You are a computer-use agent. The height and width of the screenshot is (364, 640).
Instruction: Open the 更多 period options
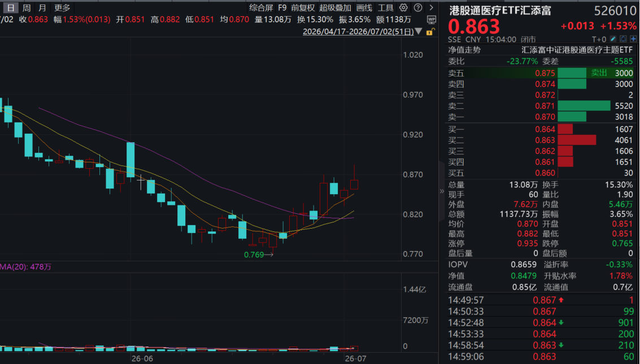point(62,8)
